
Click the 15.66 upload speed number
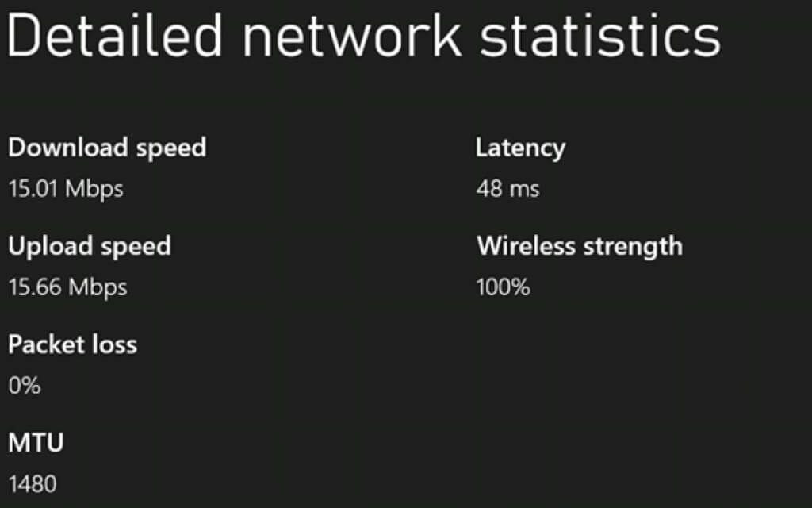pos(34,287)
